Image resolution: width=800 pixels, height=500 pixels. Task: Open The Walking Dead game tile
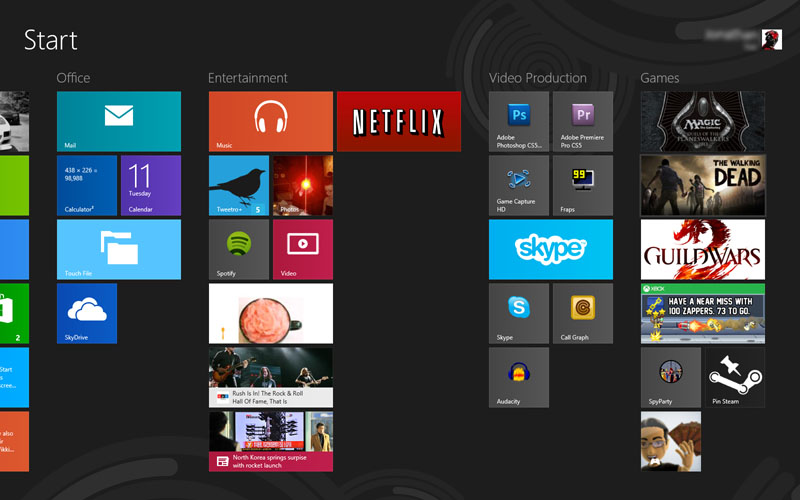702,185
